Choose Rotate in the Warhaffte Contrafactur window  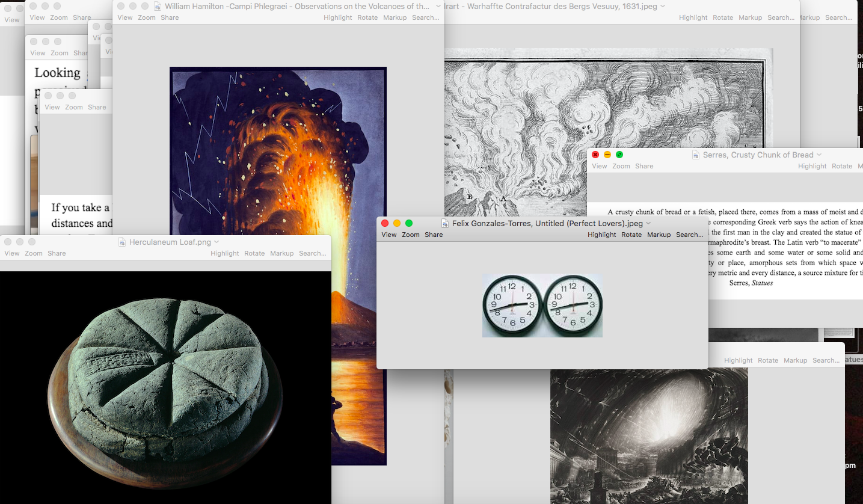pos(723,17)
